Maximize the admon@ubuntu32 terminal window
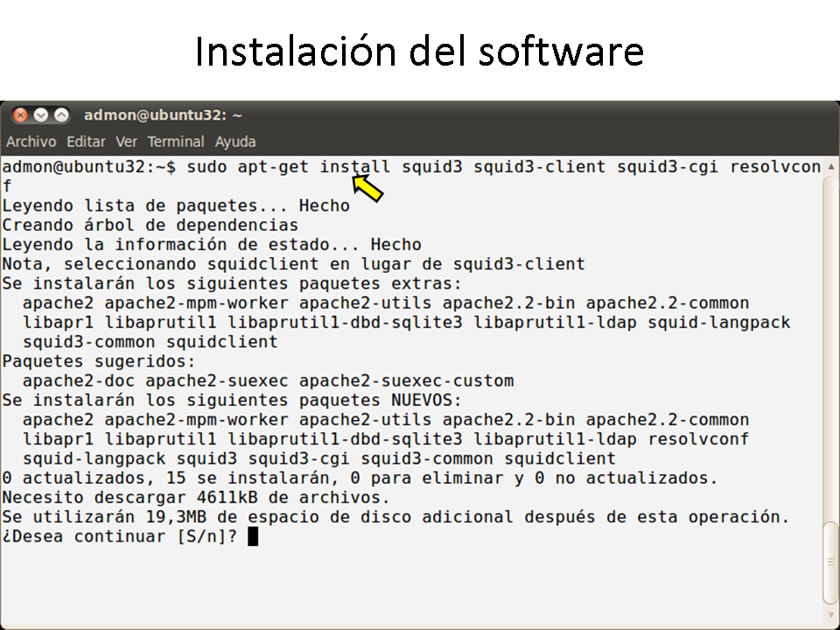The width and height of the screenshot is (840, 630). click(x=61, y=115)
